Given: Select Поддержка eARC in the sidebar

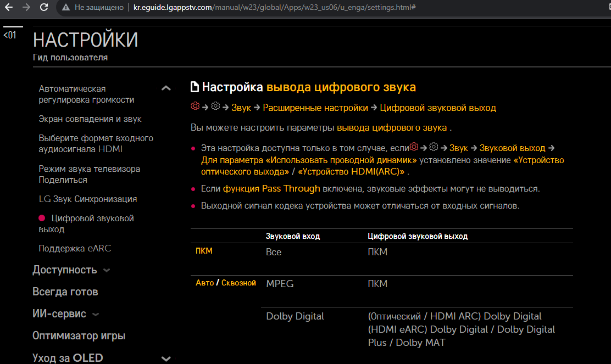Looking at the screenshot, I should 75,248.
